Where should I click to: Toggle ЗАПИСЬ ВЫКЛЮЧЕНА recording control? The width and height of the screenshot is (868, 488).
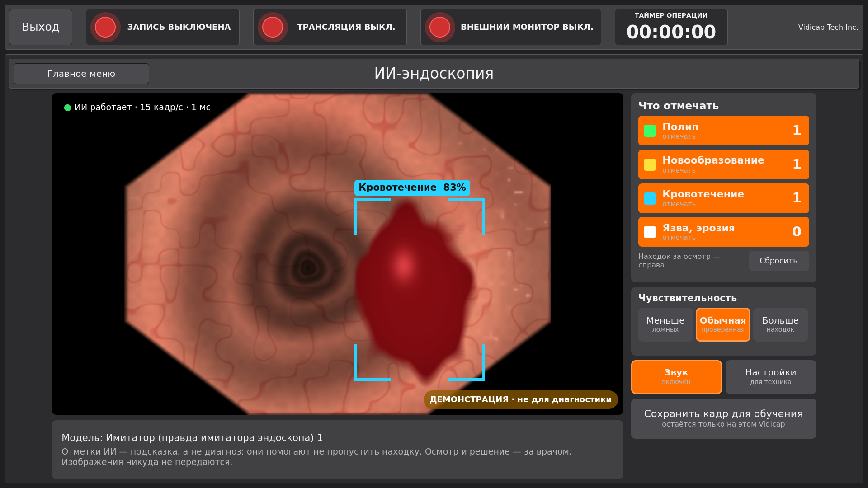(x=163, y=27)
